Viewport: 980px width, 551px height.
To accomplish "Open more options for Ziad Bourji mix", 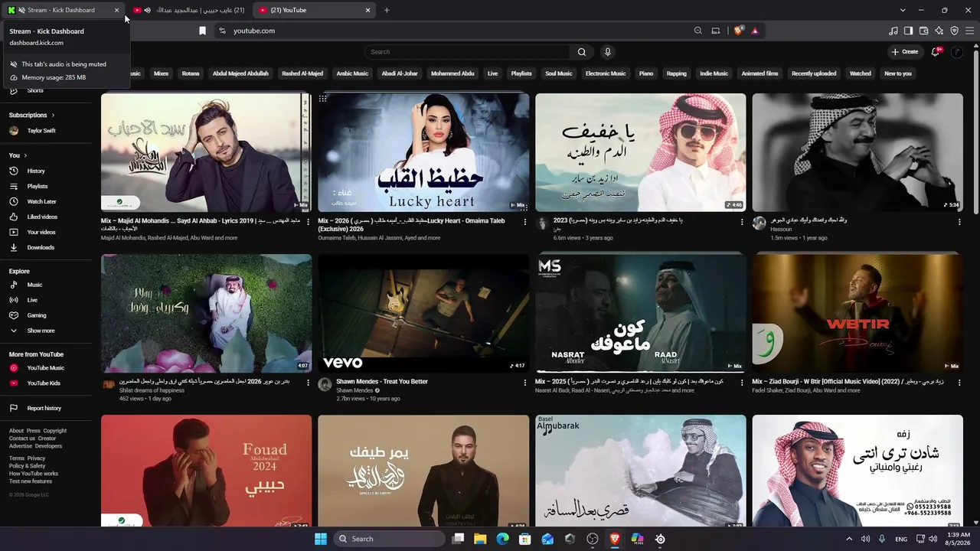I will pos(959,382).
